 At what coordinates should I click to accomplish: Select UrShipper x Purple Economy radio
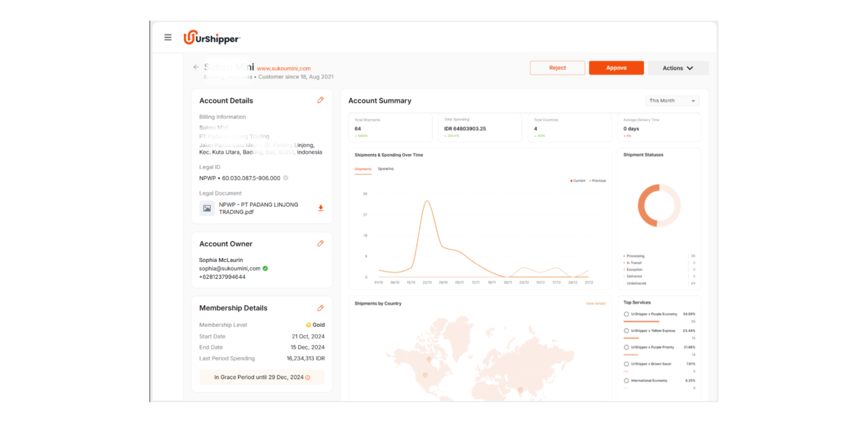pyautogui.click(x=626, y=314)
